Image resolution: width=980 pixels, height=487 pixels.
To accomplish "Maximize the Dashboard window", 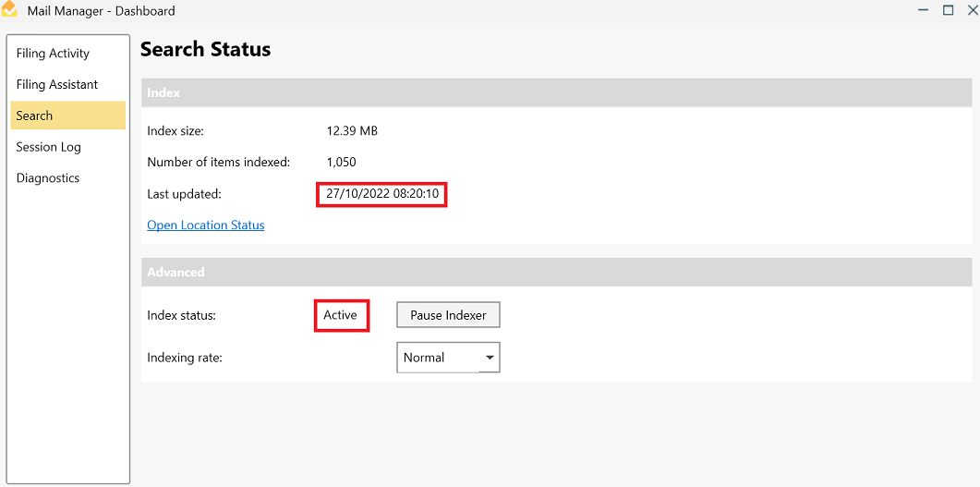I will (948, 10).
